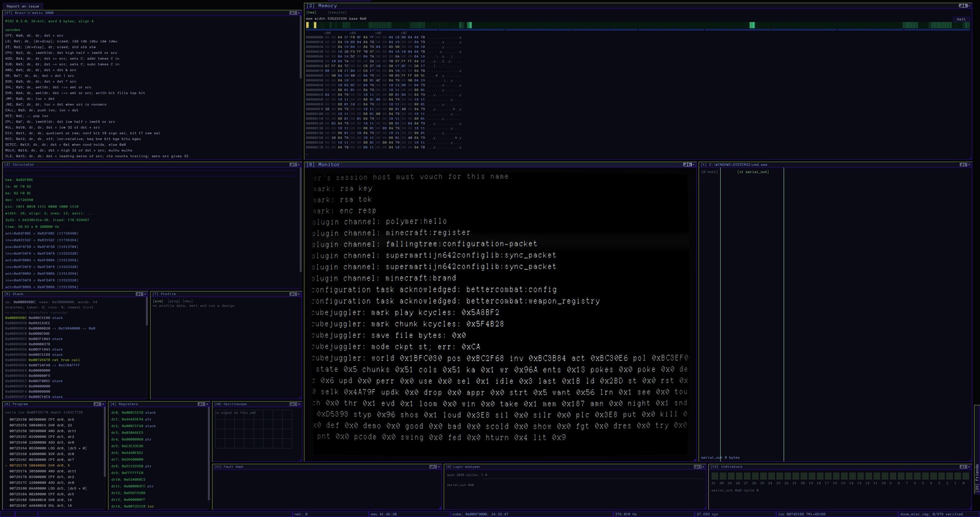
Task: Pin the Profile panel
Action: click(x=292, y=294)
